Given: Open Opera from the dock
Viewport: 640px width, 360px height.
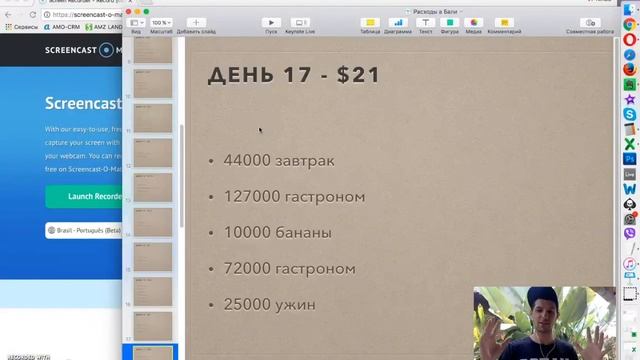Looking at the screenshot, I should (629, 40).
